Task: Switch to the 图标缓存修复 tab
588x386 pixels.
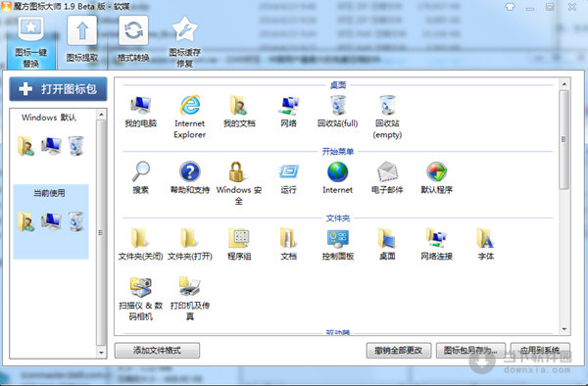Action: (x=184, y=42)
